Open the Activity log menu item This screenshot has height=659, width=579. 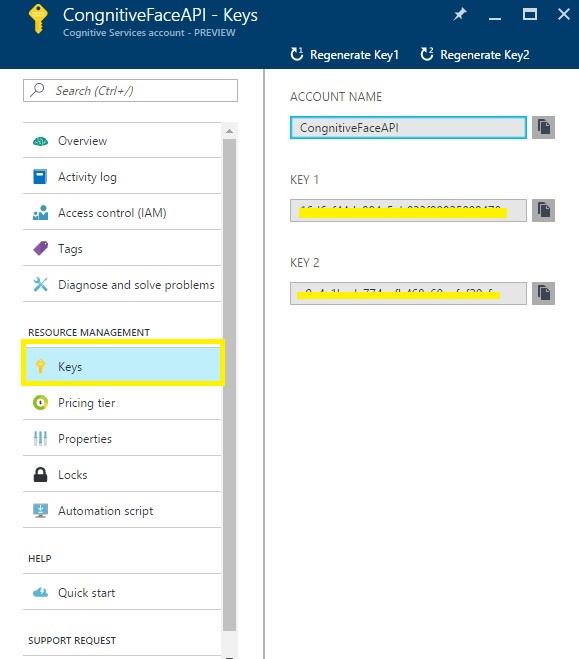coord(122,177)
